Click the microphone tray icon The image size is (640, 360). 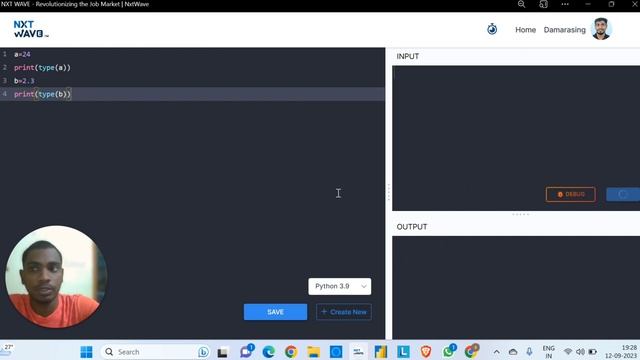(x=529, y=351)
